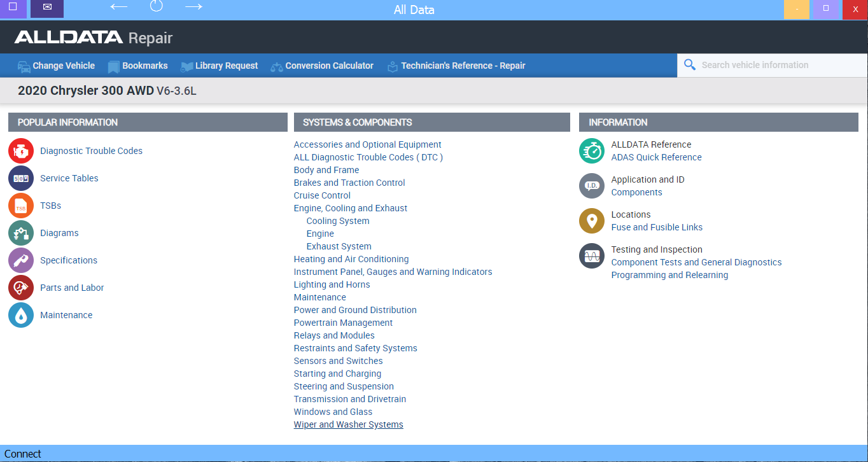
Task: Open the ADAS Quick Reference link
Action: pos(656,157)
